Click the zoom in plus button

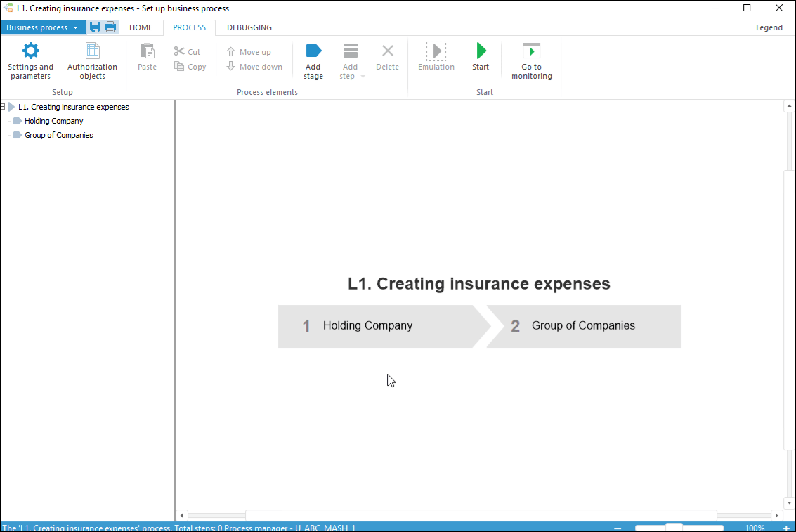click(x=786, y=528)
